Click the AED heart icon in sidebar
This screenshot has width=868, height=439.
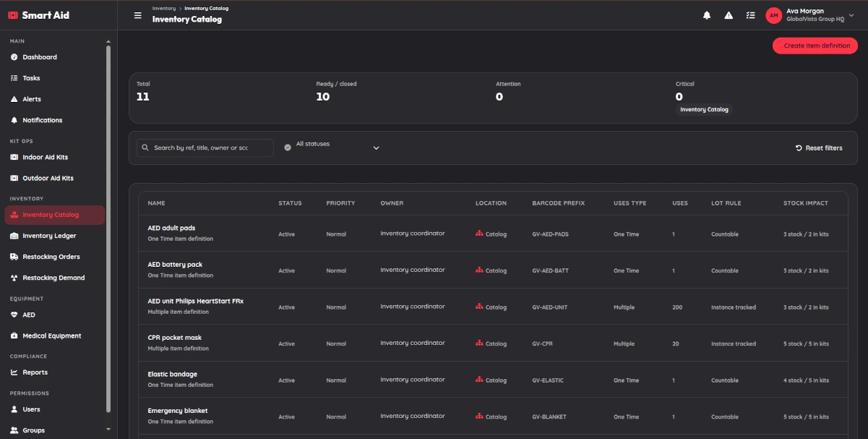click(x=14, y=315)
